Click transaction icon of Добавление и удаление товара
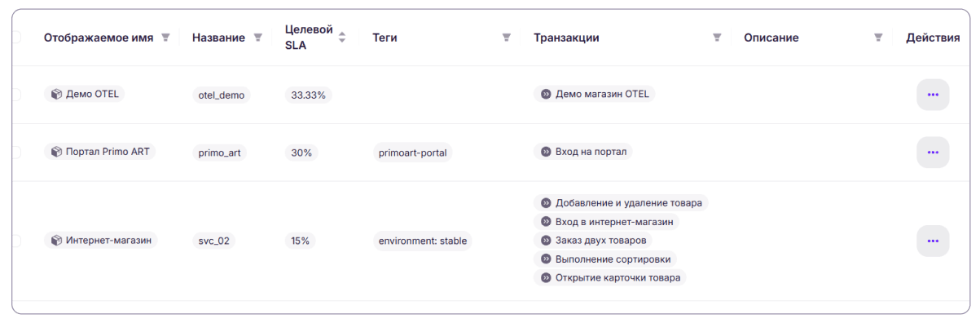This screenshot has height=323, width=980. 546,203
